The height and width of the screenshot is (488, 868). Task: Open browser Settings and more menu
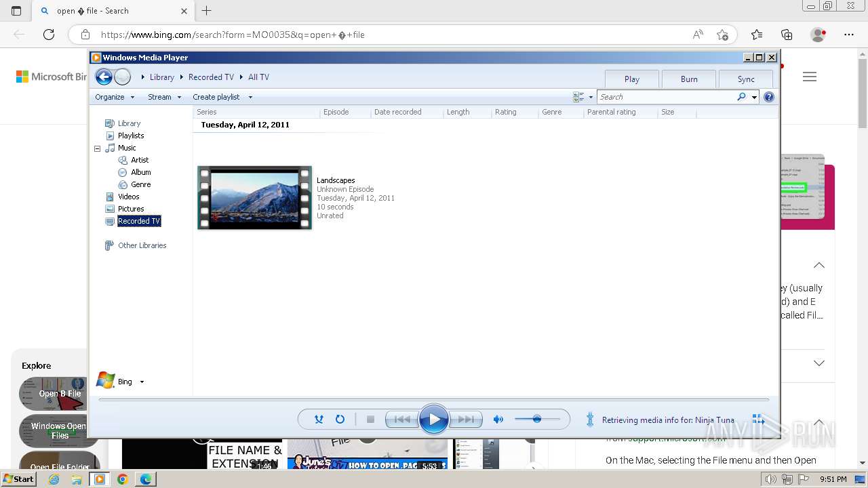[849, 35]
